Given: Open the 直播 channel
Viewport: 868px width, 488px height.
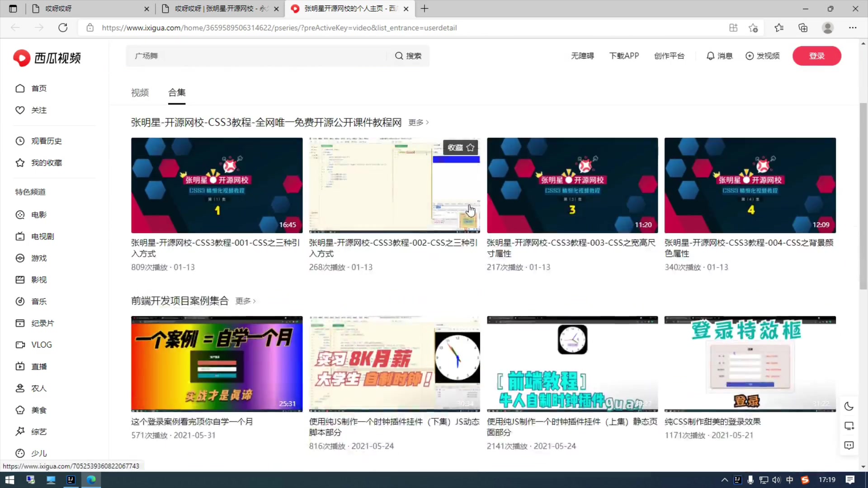Looking at the screenshot, I should [x=31, y=366].
